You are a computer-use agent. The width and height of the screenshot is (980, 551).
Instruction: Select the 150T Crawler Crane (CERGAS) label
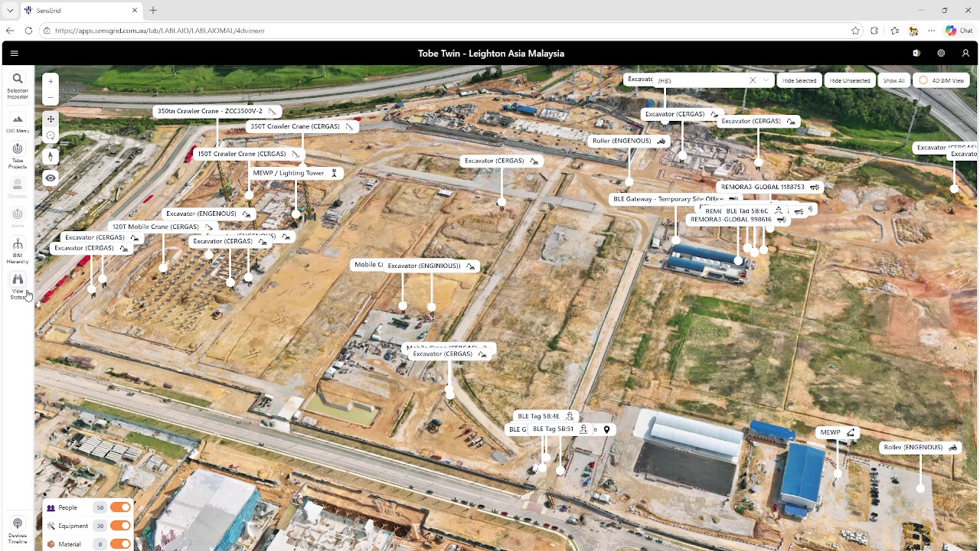[249, 154]
